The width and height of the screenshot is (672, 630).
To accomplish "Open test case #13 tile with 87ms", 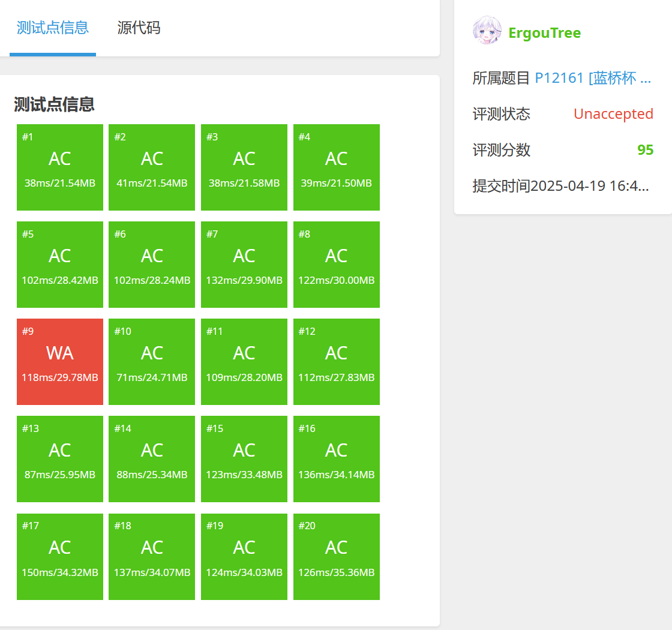I will [60, 459].
